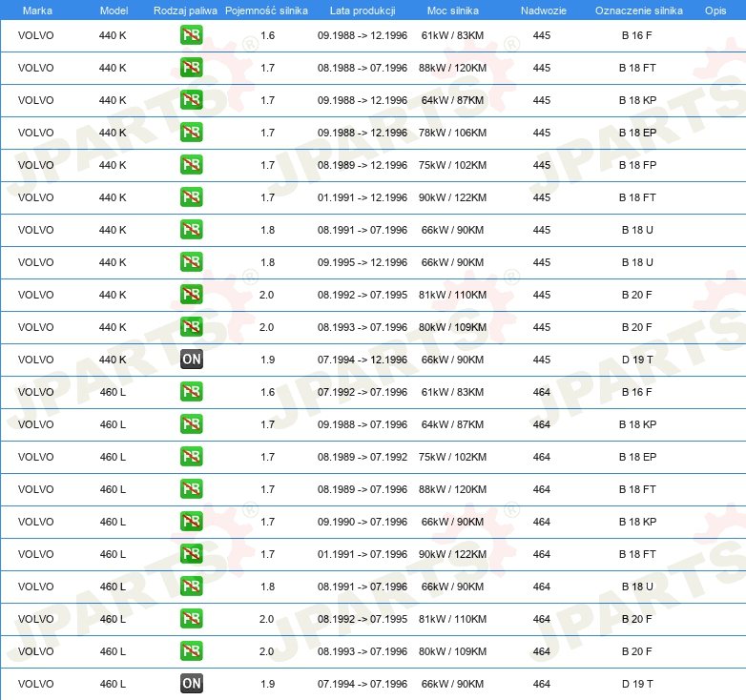Click the Model column header
Viewport: 746px width, 700px height.
pyautogui.click(x=114, y=10)
